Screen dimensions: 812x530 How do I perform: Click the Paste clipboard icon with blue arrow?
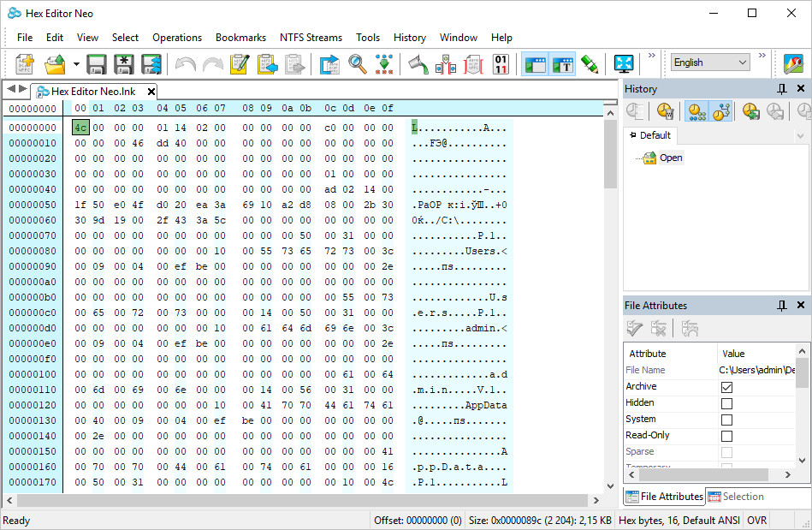pos(267,64)
